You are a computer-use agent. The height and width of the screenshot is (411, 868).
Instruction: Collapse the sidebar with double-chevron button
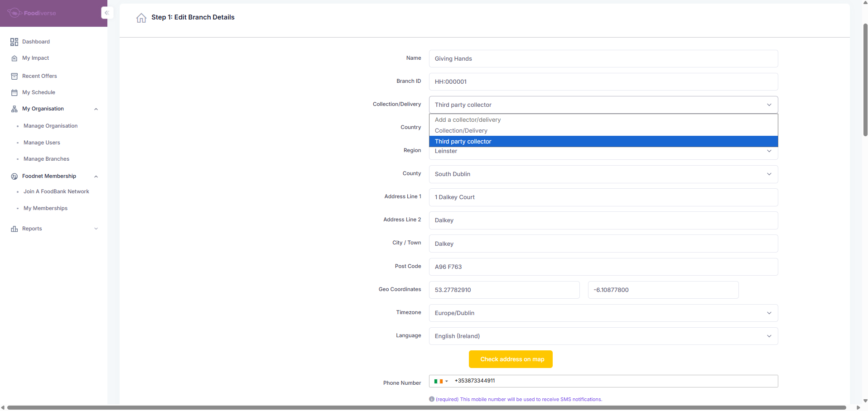(x=107, y=13)
